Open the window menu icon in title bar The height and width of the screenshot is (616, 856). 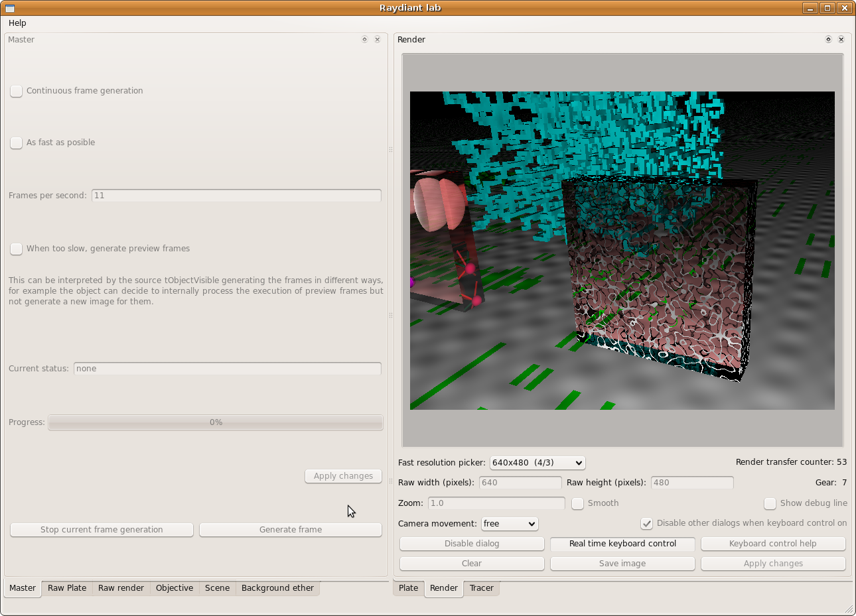[10, 8]
